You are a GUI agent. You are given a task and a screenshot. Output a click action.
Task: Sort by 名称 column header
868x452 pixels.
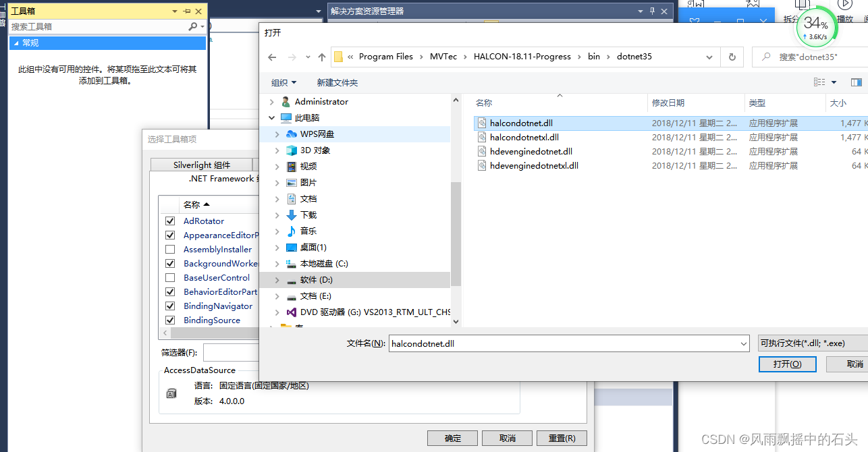tap(484, 103)
